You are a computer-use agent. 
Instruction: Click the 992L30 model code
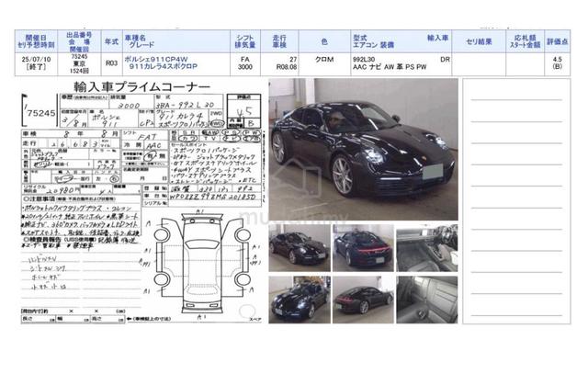[364, 59]
